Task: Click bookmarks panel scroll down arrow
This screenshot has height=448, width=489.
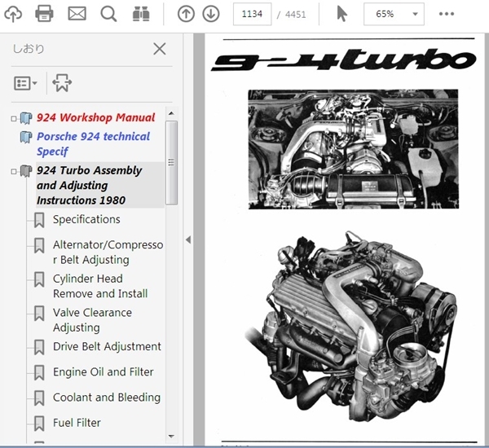Action: point(171,437)
